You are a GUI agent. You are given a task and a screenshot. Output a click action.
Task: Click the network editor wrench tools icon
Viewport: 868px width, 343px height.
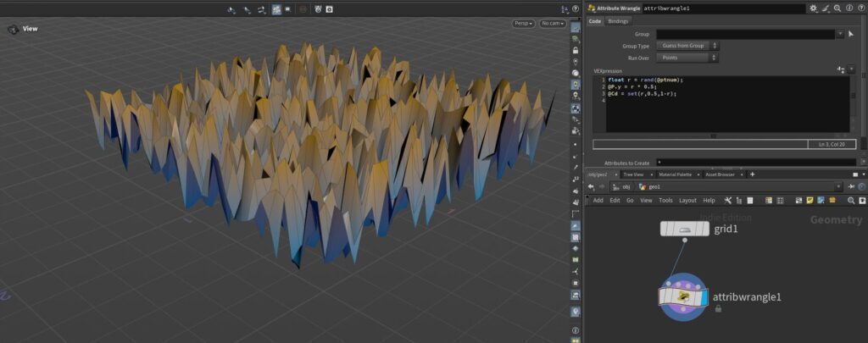coord(727,201)
